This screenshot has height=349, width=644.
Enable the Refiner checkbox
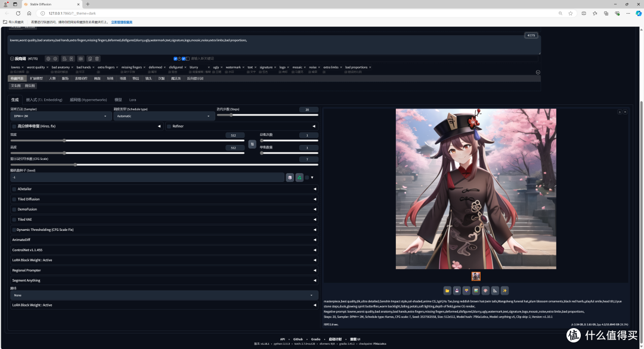click(169, 126)
